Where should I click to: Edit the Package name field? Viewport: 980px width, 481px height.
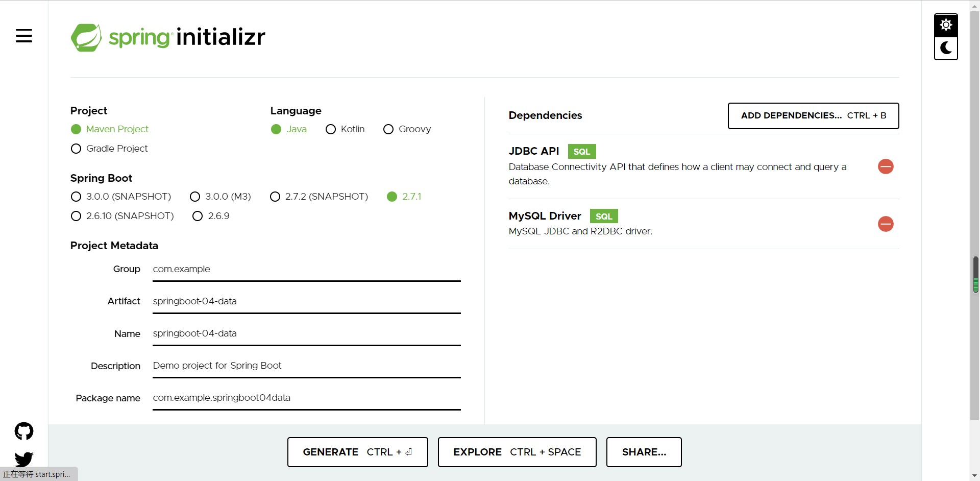tap(307, 398)
